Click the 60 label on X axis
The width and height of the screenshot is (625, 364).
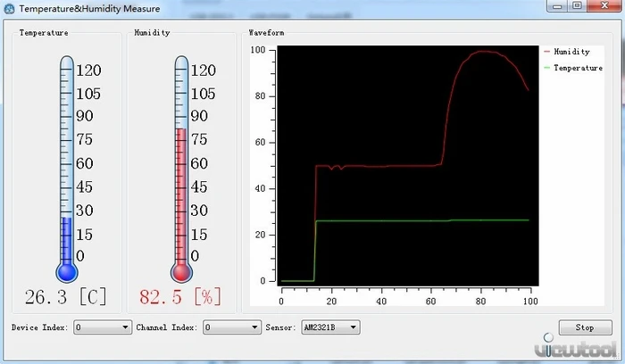430,301
